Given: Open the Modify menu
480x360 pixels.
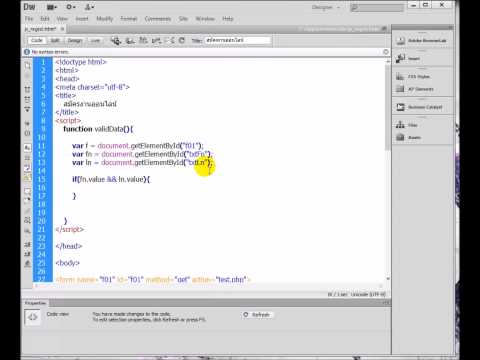Looking at the screenshot, I should click(x=105, y=19).
